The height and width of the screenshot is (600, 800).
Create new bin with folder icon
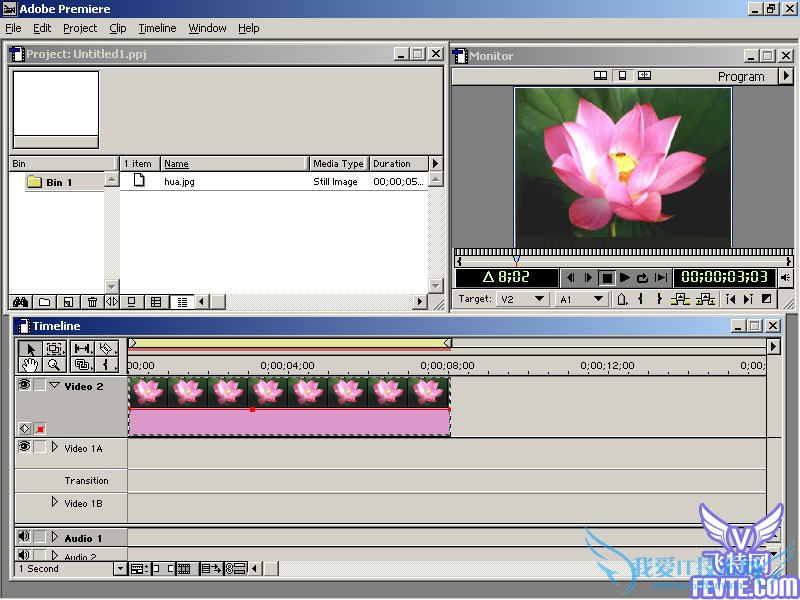pos(44,302)
